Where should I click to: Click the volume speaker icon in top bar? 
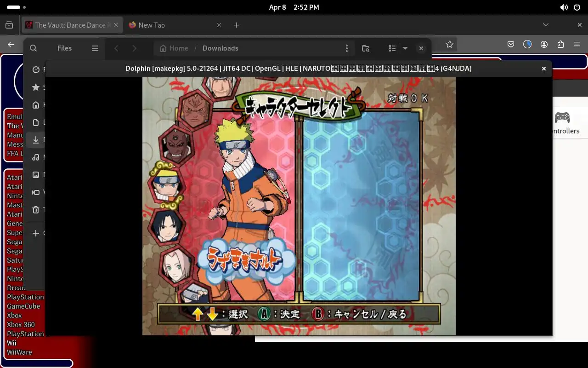[x=564, y=7]
